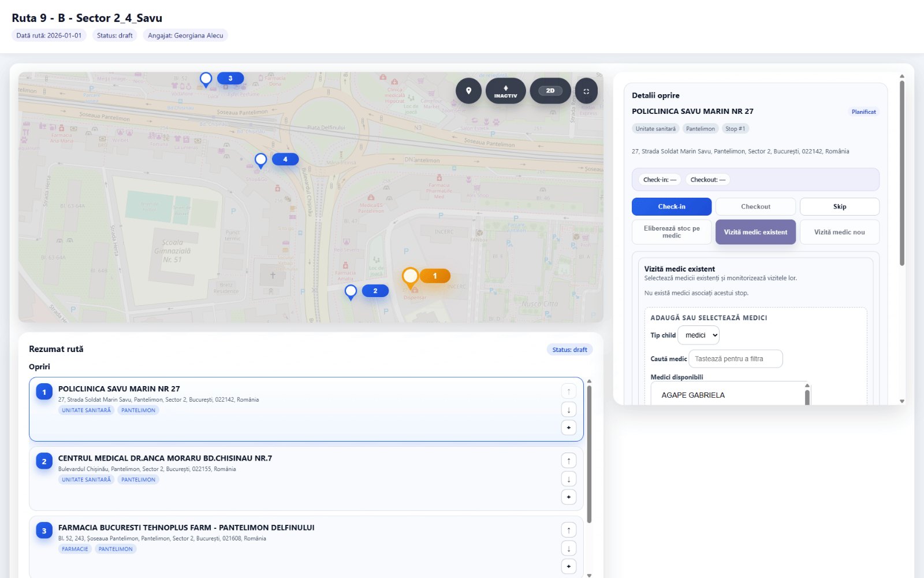This screenshot has width=924, height=578.
Task: Toggle the INACTIV compass mode button
Action: [x=505, y=91]
